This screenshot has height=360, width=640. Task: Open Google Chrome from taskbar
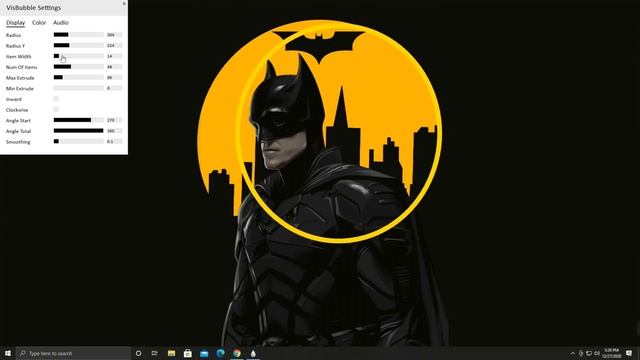pos(237,353)
